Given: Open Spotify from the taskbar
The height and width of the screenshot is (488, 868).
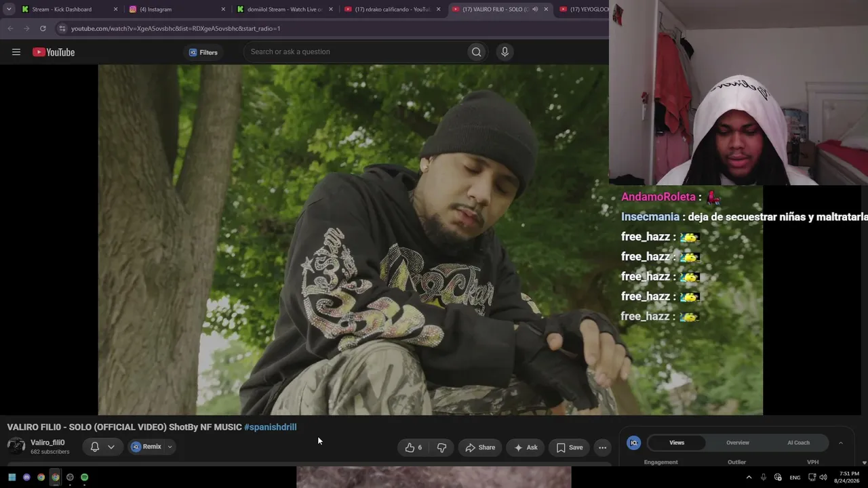Looking at the screenshot, I should coord(85,477).
